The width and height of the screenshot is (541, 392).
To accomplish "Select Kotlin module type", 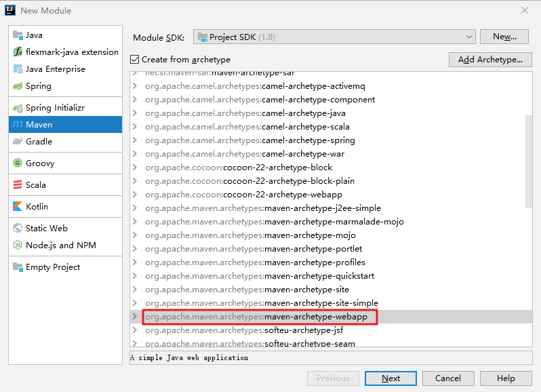I will click(x=66, y=206).
